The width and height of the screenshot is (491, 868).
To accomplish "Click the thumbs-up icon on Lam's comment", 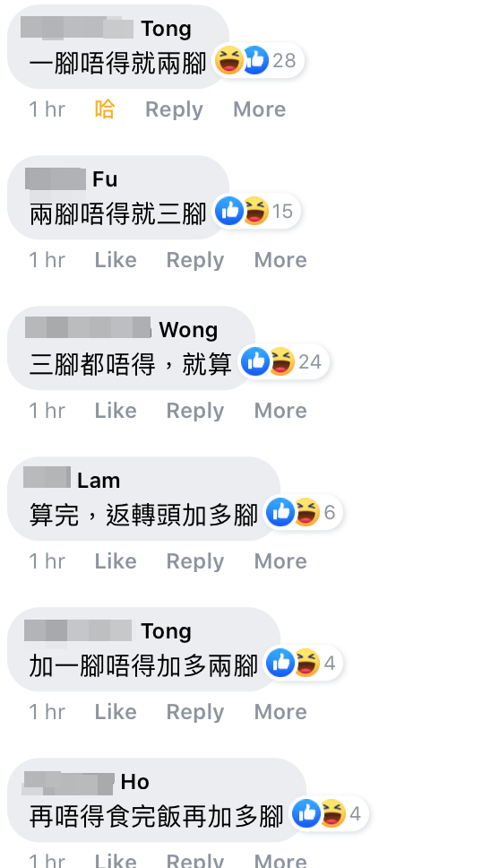I will coord(280,512).
